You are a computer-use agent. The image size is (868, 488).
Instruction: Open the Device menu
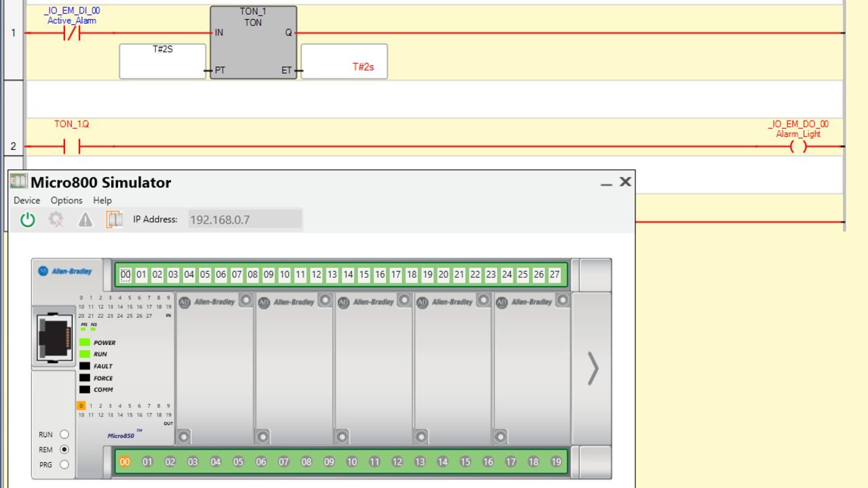[x=26, y=201]
